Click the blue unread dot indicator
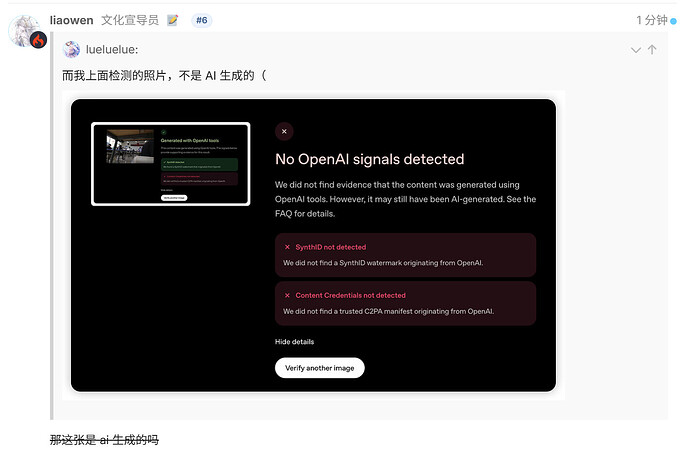The height and width of the screenshot is (465, 690). click(673, 21)
